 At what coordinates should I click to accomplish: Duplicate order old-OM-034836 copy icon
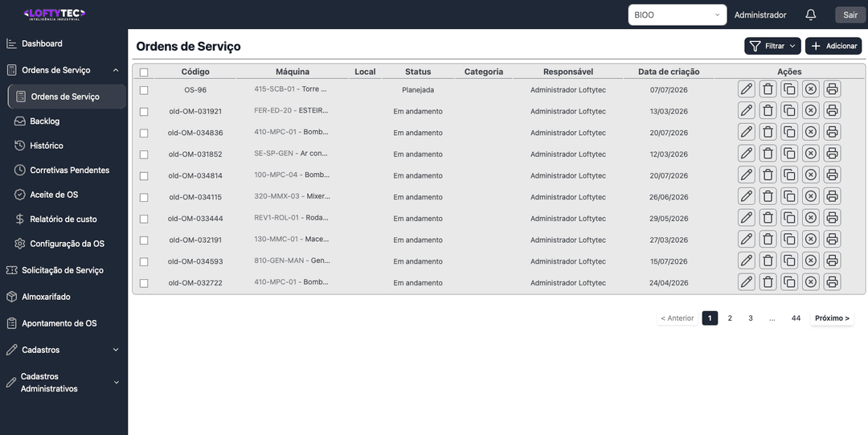point(789,132)
